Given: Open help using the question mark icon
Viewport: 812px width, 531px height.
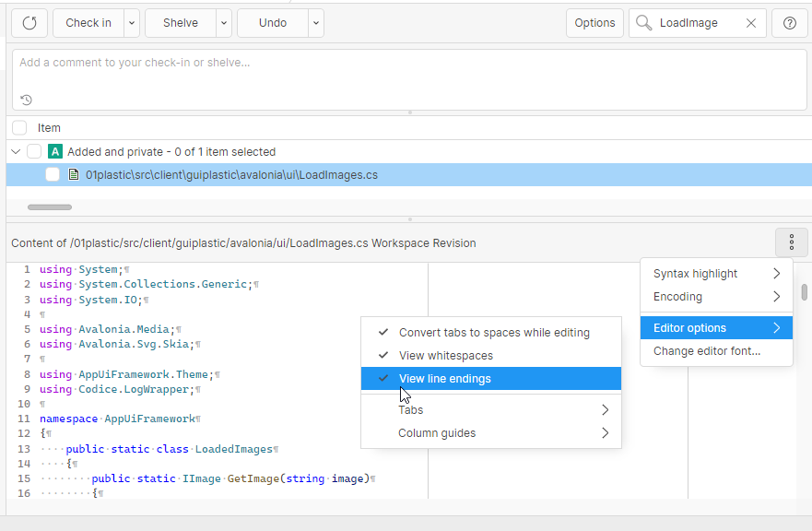Looking at the screenshot, I should (x=790, y=22).
